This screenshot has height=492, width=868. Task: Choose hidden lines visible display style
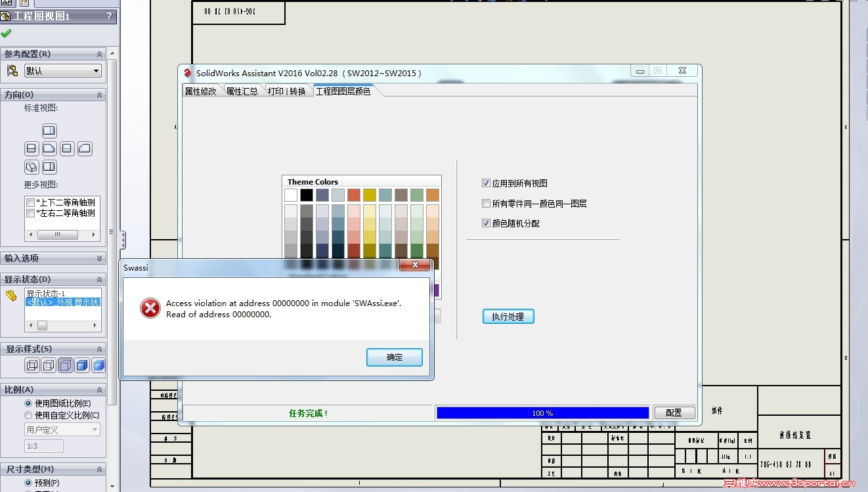(x=49, y=365)
